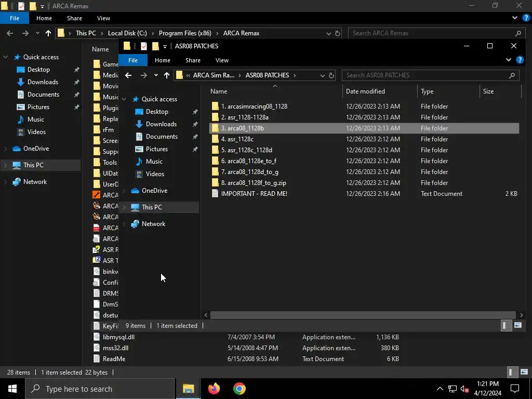Show hidden system tray icons
The height and width of the screenshot is (399, 532).
pyautogui.click(x=440, y=389)
